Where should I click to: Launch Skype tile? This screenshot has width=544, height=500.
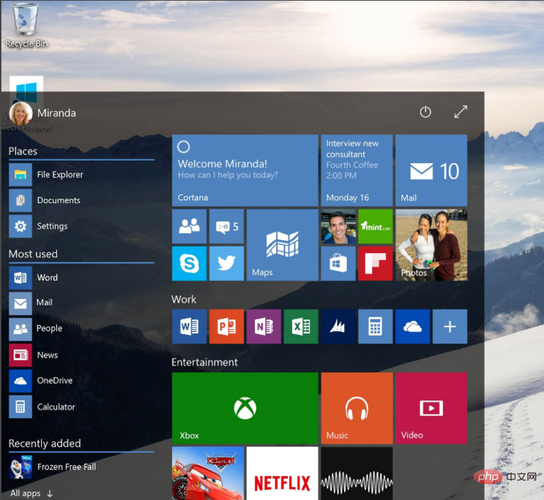coord(189,263)
